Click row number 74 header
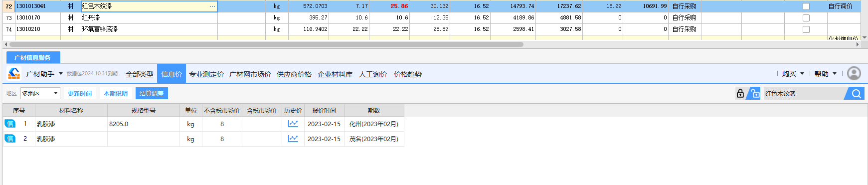868x185 pixels. (9, 29)
